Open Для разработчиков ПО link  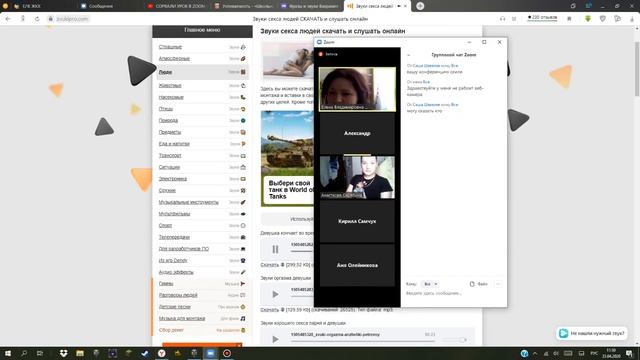click(x=184, y=249)
